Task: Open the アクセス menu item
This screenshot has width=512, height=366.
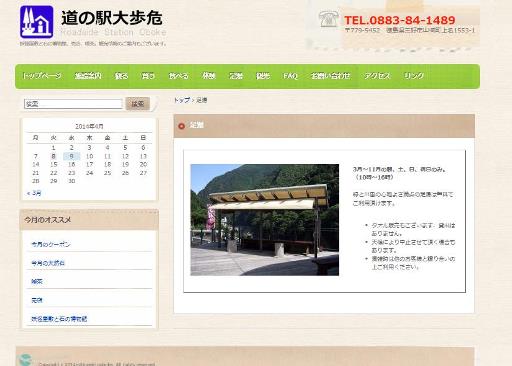Action: click(377, 76)
